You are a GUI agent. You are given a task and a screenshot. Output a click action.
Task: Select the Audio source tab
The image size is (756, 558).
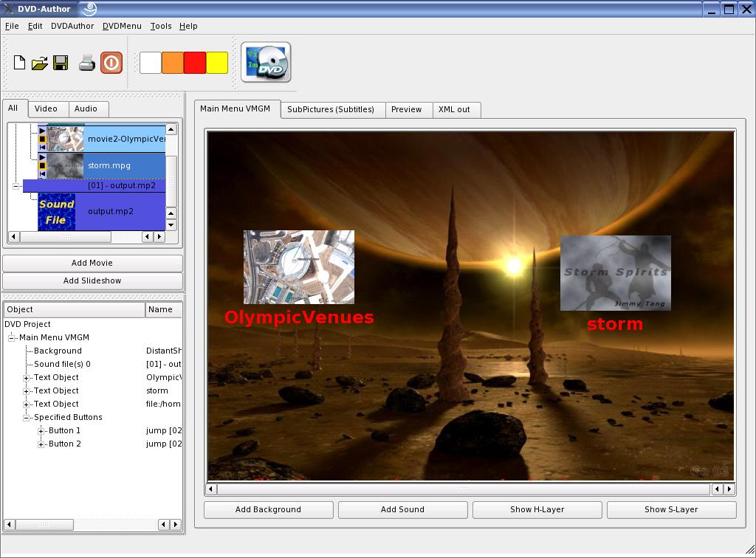(x=86, y=108)
